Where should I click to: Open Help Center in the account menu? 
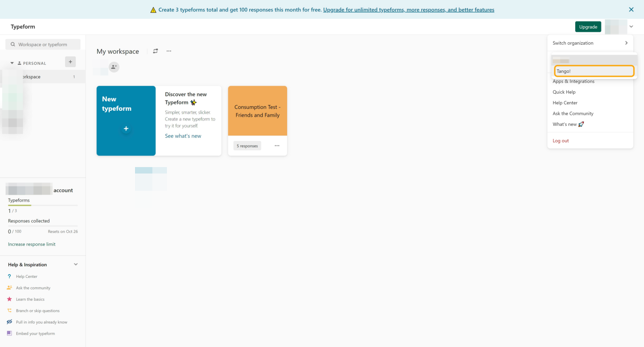[565, 103]
